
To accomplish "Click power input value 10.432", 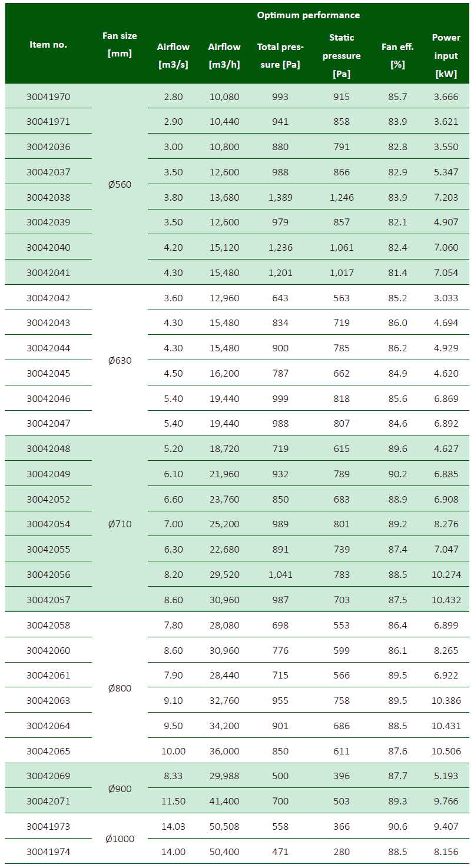I will pos(446,600).
